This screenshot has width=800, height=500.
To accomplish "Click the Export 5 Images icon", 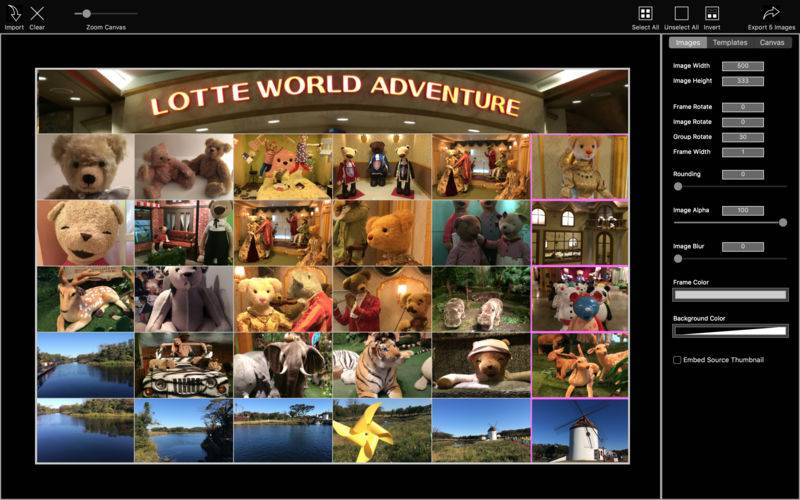I will tap(771, 13).
